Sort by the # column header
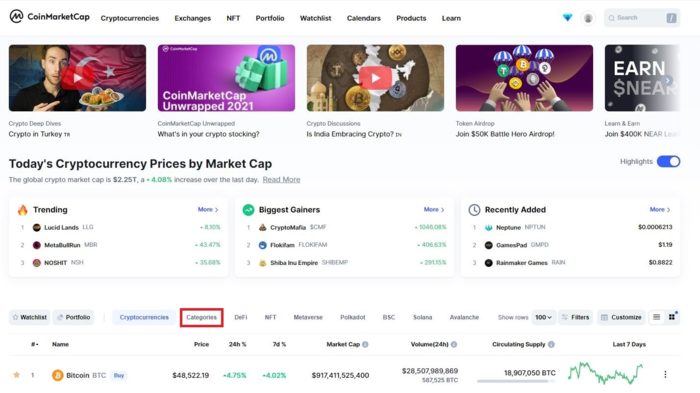Viewport: 700px width, 393px height. (34, 344)
